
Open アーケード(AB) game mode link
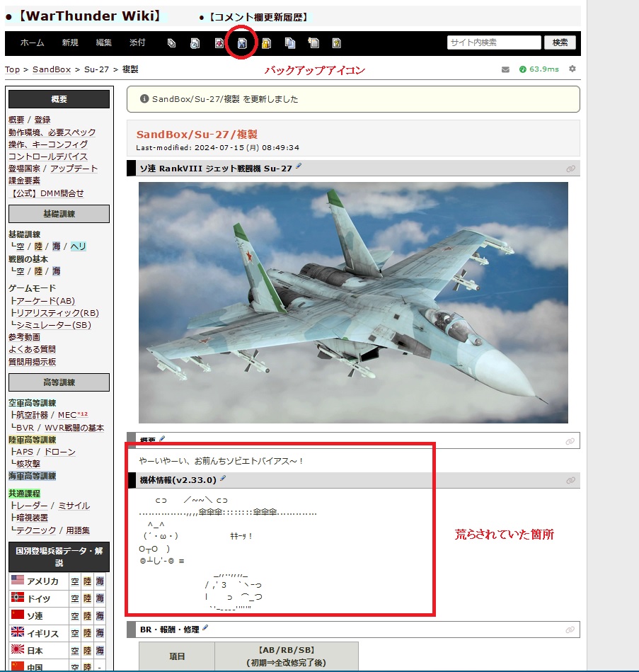point(45,301)
